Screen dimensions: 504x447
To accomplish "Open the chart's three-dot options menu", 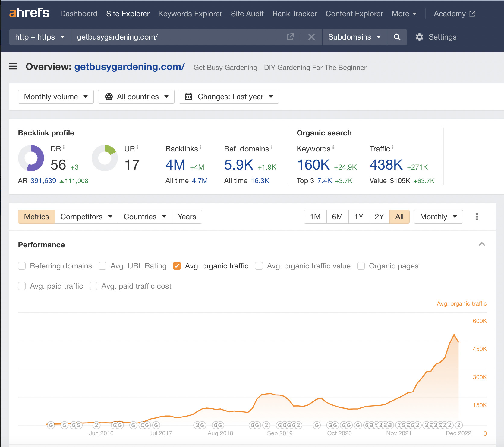I will [477, 217].
